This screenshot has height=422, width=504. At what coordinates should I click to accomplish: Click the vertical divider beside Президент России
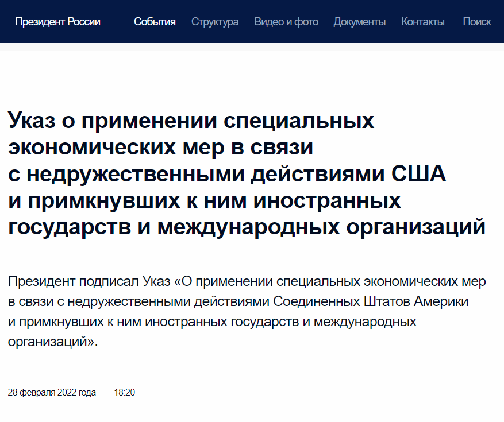[x=117, y=22]
